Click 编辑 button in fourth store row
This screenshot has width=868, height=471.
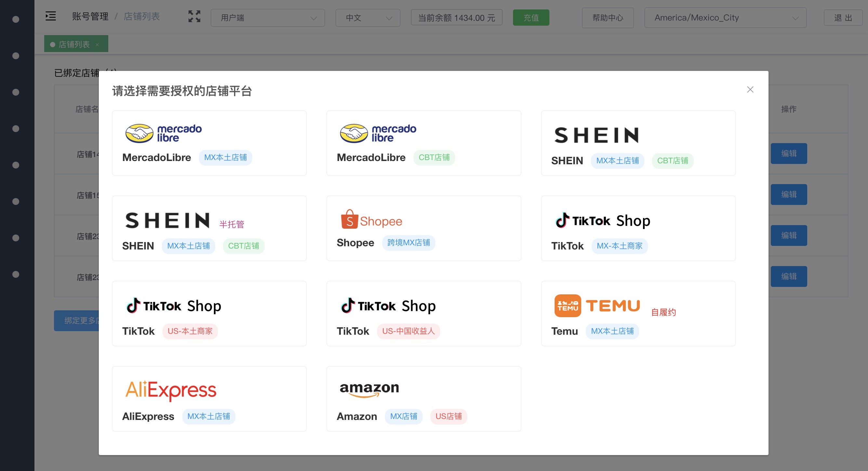coord(789,276)
